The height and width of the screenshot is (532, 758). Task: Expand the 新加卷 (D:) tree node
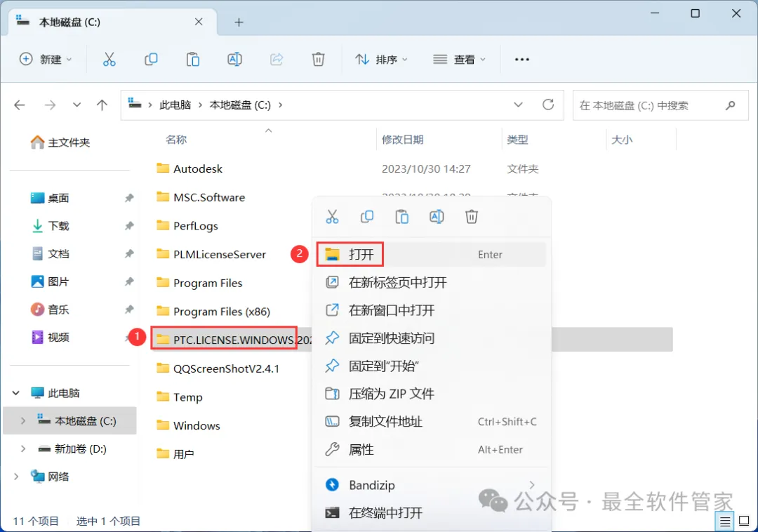coord(22,449)
